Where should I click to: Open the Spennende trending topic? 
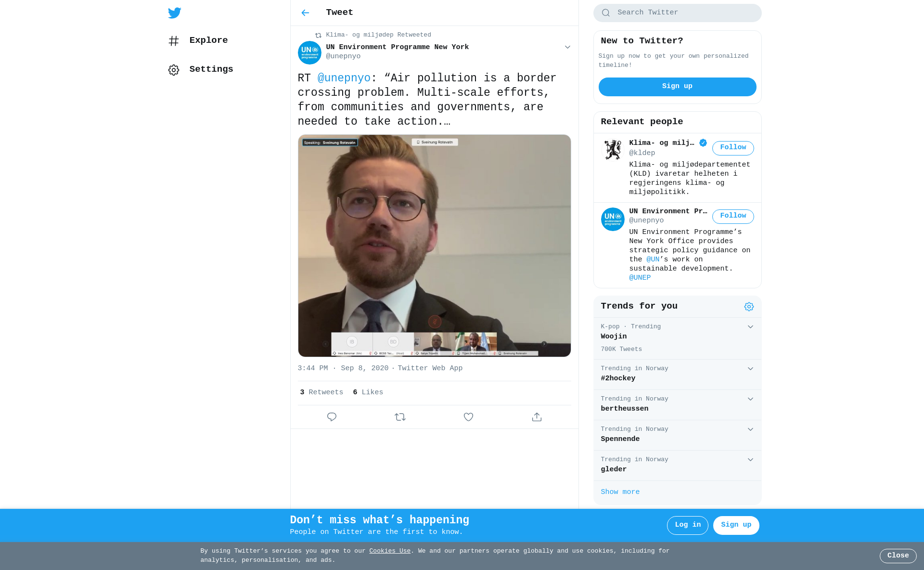pyautogui.click(x=677, y=435)
